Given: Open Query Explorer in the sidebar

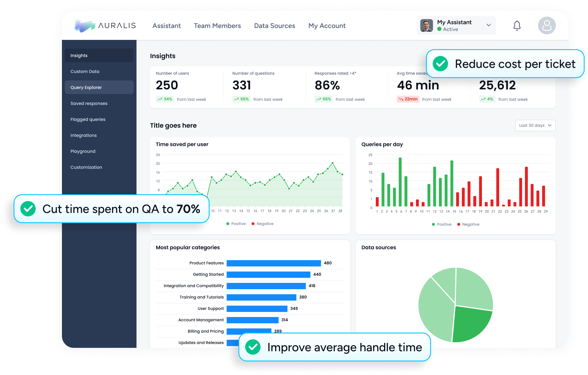Looking at the screenshot, I should click(x=99, y=87).
